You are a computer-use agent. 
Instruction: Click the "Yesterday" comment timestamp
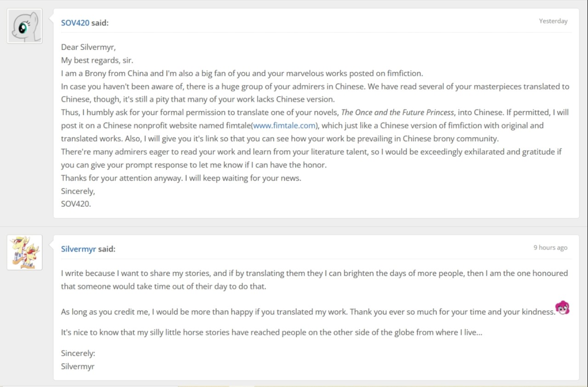pyautogui.click(x=553, y=21)
